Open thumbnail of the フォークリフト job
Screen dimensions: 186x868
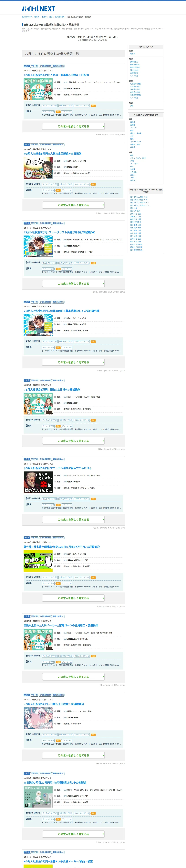point(38,247)
